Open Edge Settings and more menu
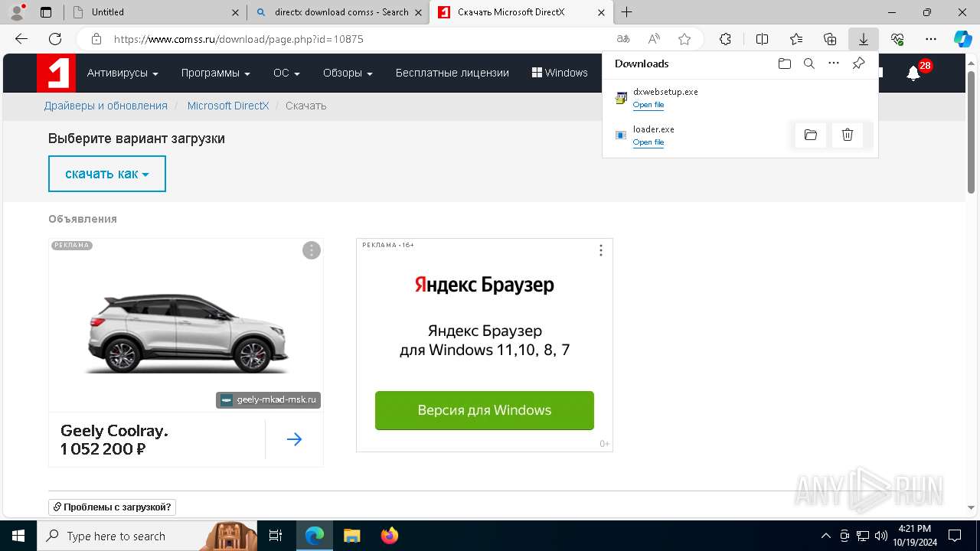The height and width of the screenshot is (551, 980). (x=931, y=39)
